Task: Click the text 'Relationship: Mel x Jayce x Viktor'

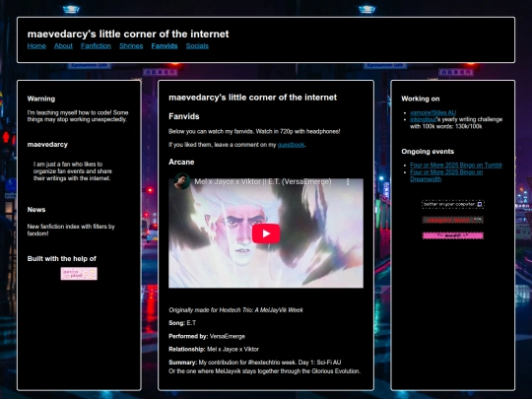Action: point(214,349)
